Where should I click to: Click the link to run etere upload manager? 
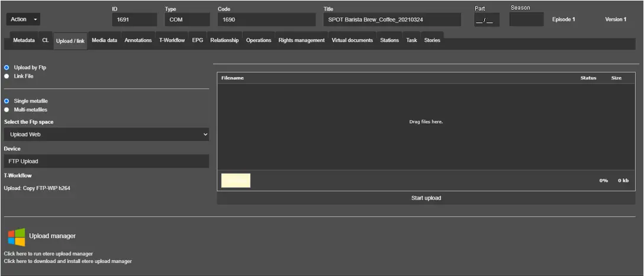49,253
